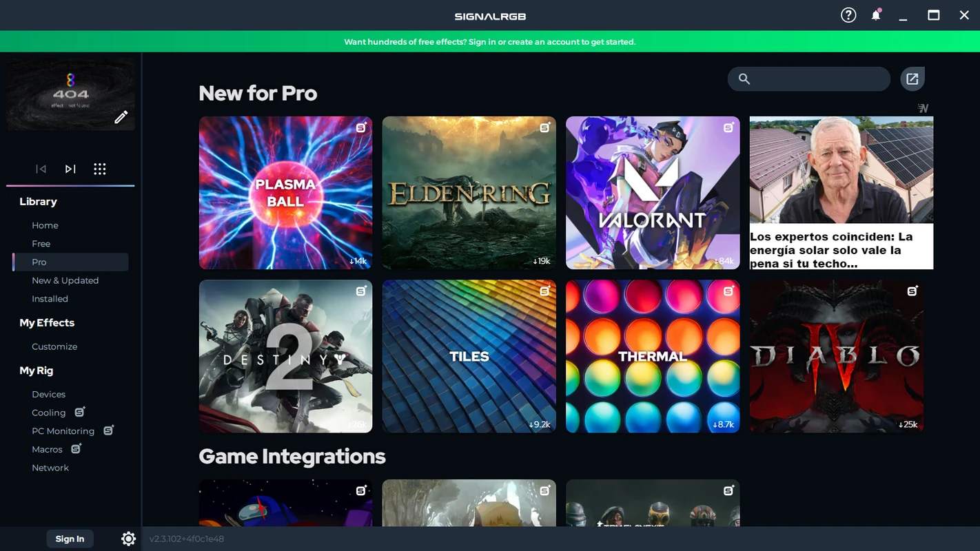The image size is (980, 551).
Task: Click the Game Integrations heading
Action: pyautogui.click(x=292, y=456)
